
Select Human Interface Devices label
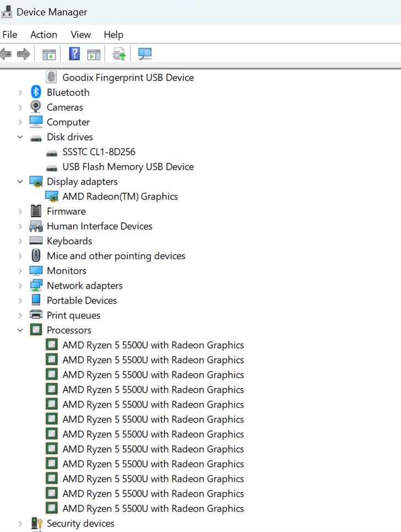tap(100, 226)
